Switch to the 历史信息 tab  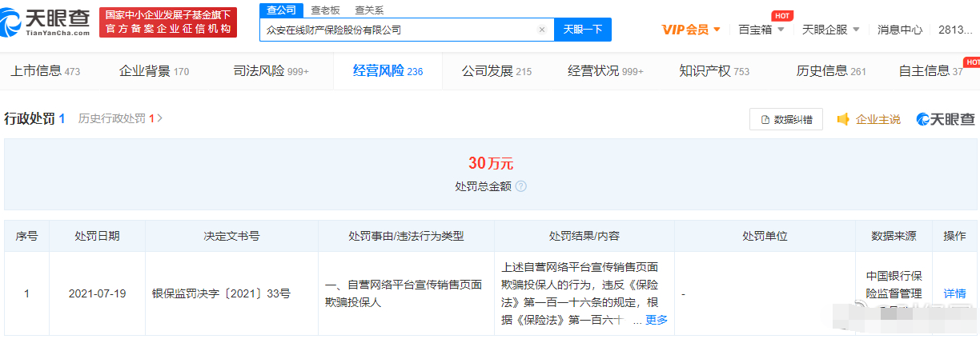(831, 71)
